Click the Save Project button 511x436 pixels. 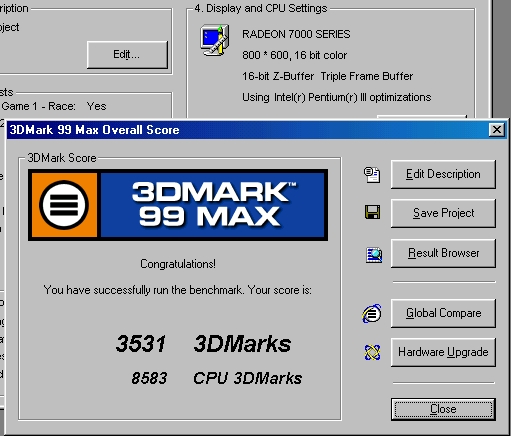pos(443,213)
